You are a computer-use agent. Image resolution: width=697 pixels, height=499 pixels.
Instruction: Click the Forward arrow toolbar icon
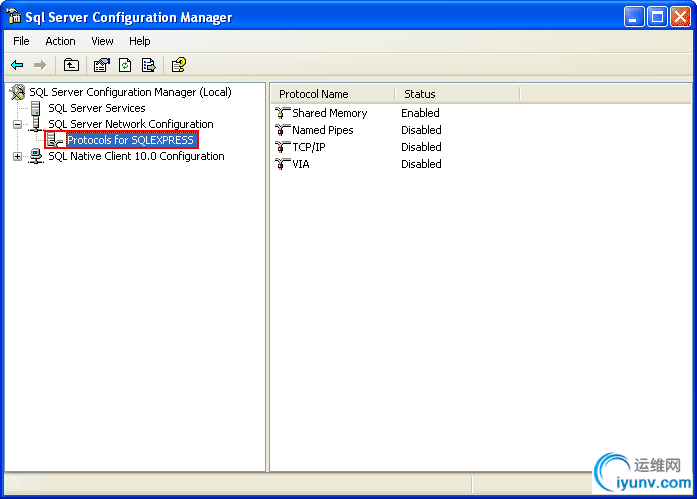pos(40,65)
